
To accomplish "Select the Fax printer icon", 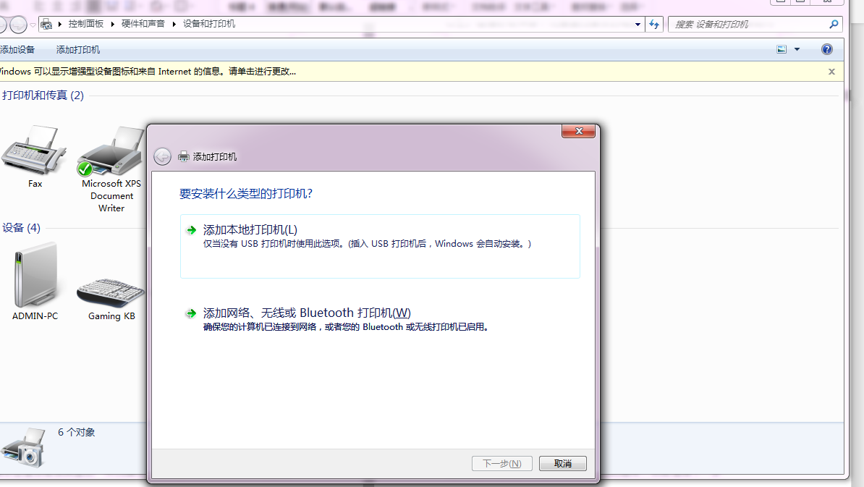I will tap(34, 153).
